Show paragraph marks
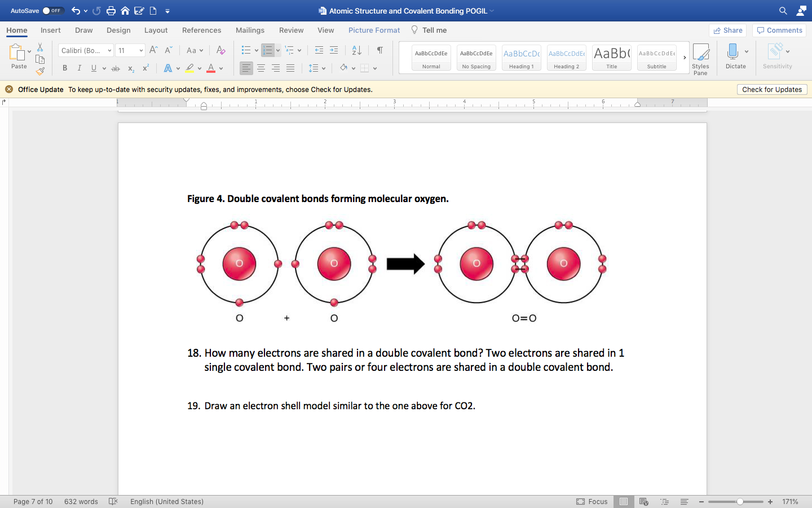This screenshot has width=812, height=508. [x=379, y=50]
